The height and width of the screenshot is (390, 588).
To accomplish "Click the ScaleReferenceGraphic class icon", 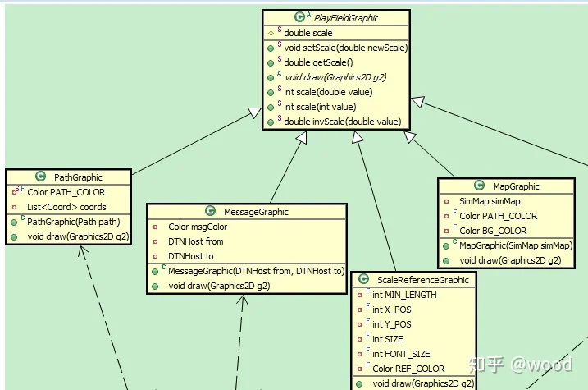I will [x=364, y=279].
